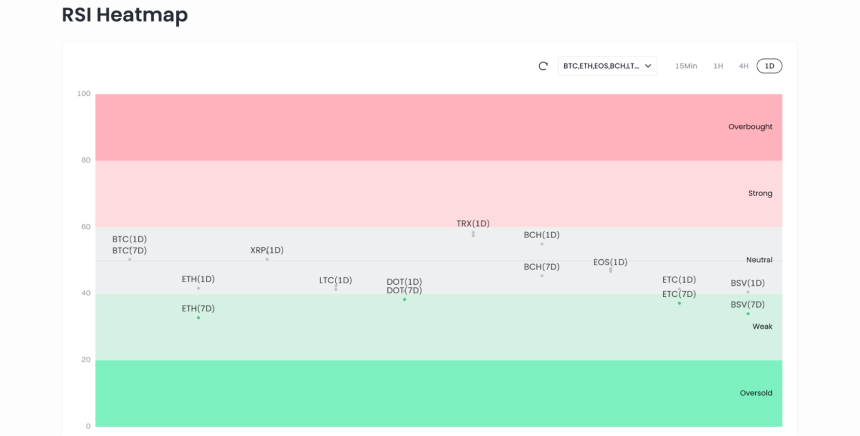
Task: Click the BSV(1D) data label
Action: (748, 284)
